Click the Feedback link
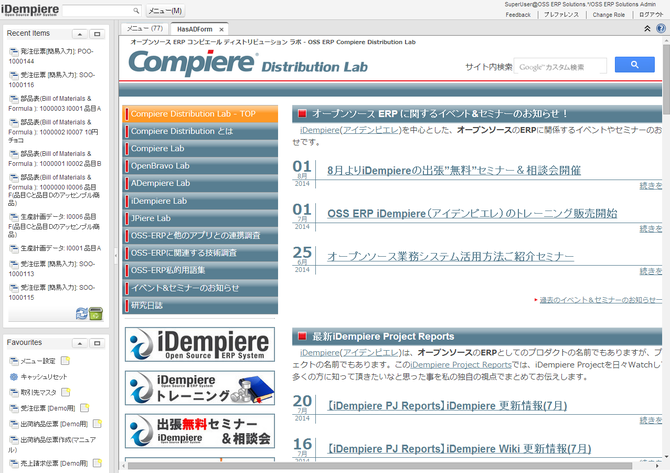The image size is (670, 473). tap(518, 15)
